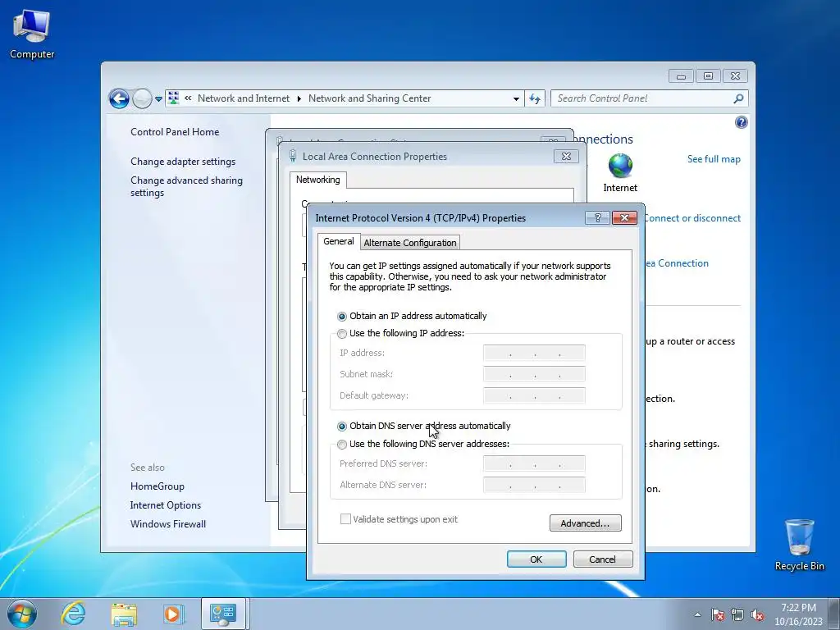This screenshot has width=840, height=630.
Task: Click the refresh button beside address bar
Action: (535, 98)
